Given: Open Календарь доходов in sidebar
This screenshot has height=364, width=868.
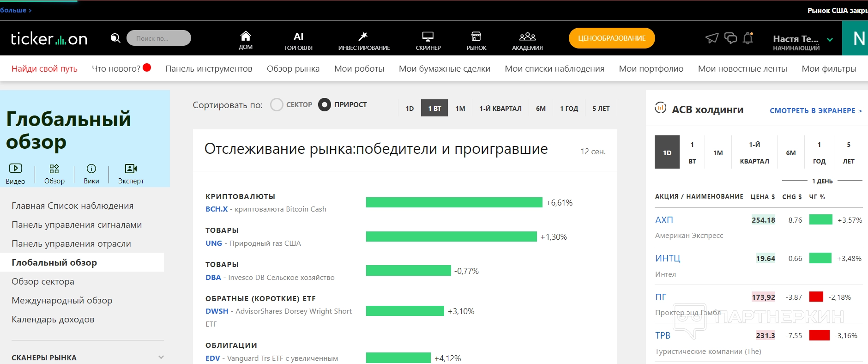Looking at the screenshot, I should [x=53, y=319].
